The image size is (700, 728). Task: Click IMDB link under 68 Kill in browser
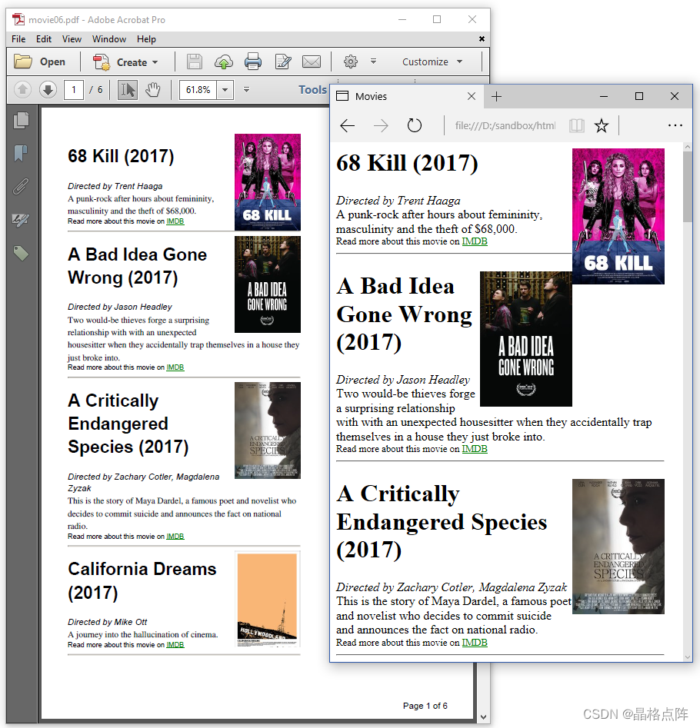tap(475, 241)
